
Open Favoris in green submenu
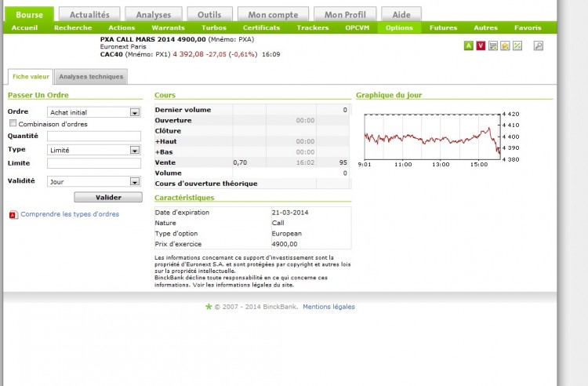(528, 27)
